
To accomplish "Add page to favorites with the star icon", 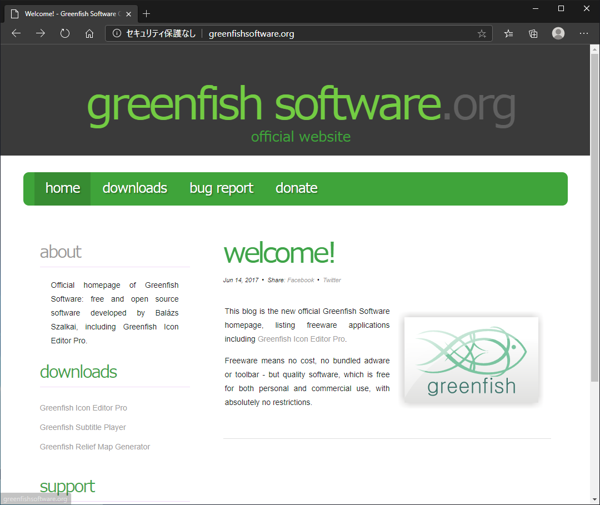I will [481, 34].
